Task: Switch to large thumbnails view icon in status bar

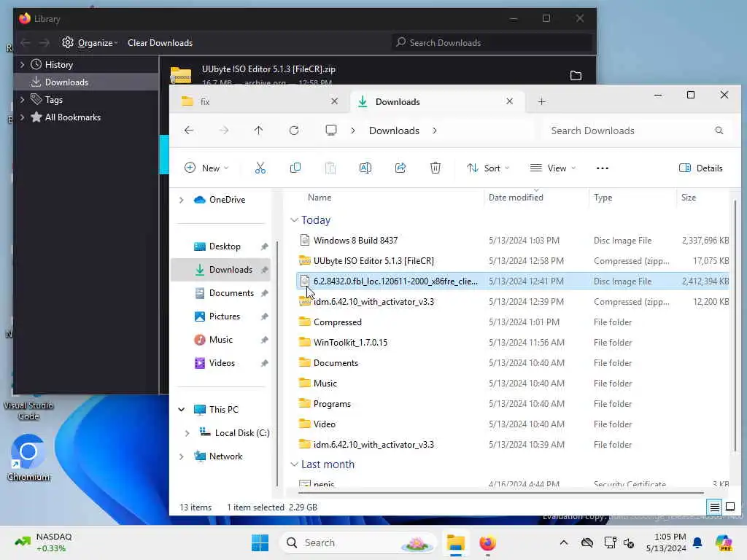Action: [x=729, y=507]
